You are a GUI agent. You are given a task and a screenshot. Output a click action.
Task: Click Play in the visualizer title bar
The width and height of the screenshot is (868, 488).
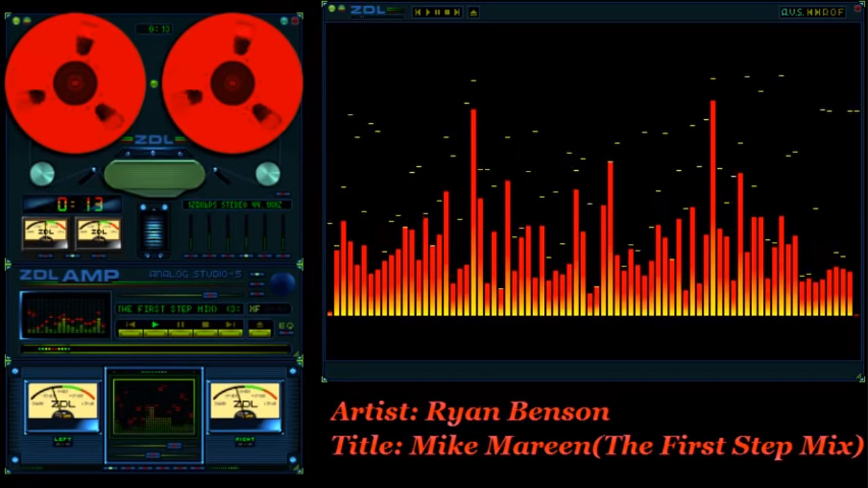point(427,12)
